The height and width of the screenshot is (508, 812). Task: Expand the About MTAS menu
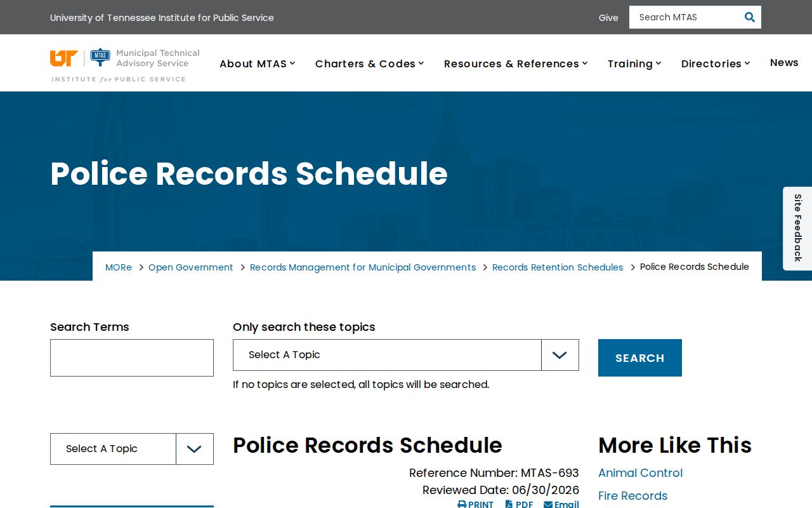258,63
